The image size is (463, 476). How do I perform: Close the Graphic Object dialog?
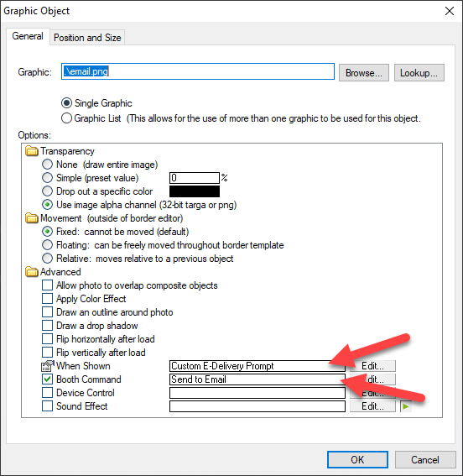[450, 11]
